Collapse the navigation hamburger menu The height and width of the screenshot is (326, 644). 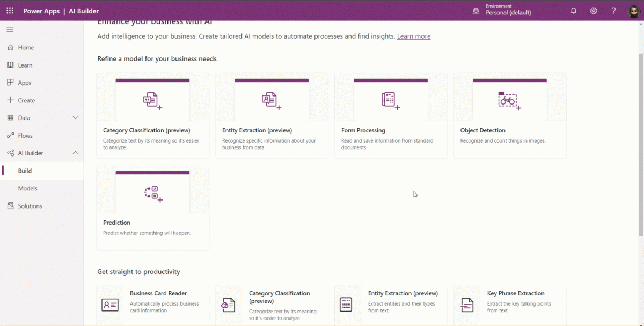click(x=10, y=29)
